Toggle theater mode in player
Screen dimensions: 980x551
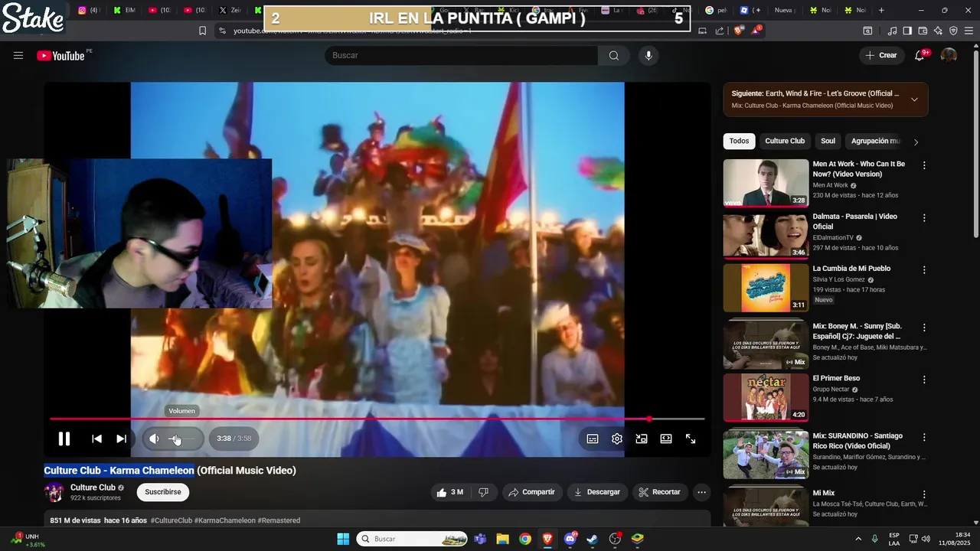click(x=666, y=439)
